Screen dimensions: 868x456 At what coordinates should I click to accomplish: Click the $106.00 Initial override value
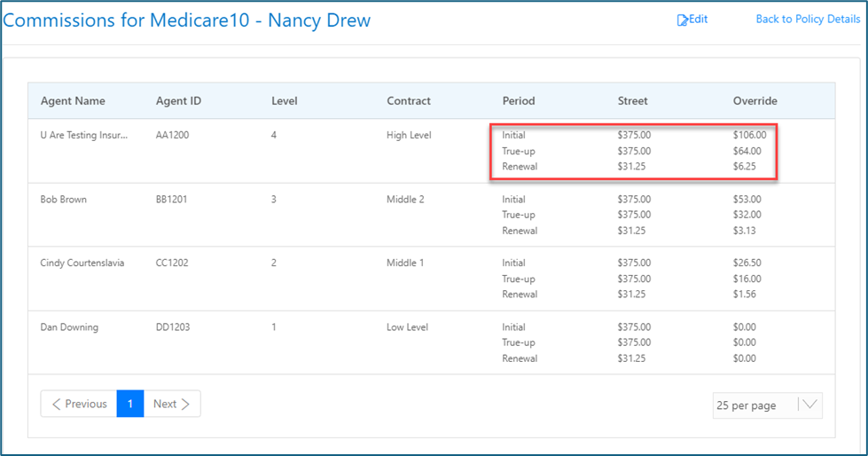point(749,136)
